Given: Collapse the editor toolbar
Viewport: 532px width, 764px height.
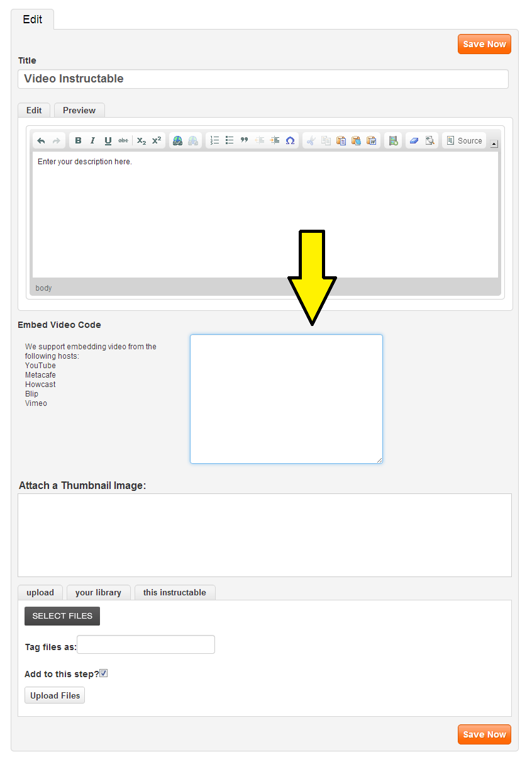Looking at the screenshot, I should 494,144.
